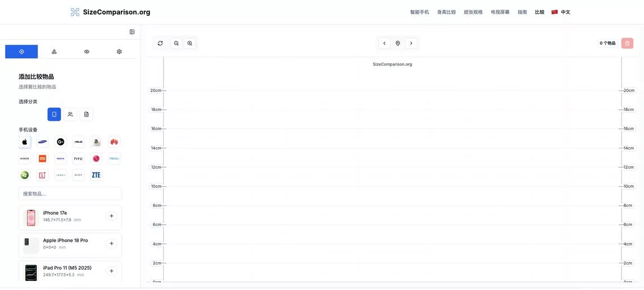
Task: Add iPad Pro 11 (M5 2025)
Action: coord(111,271)
